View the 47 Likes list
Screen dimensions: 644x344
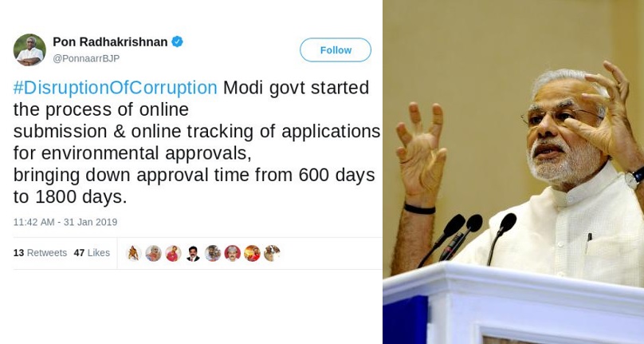pos(92,253)
